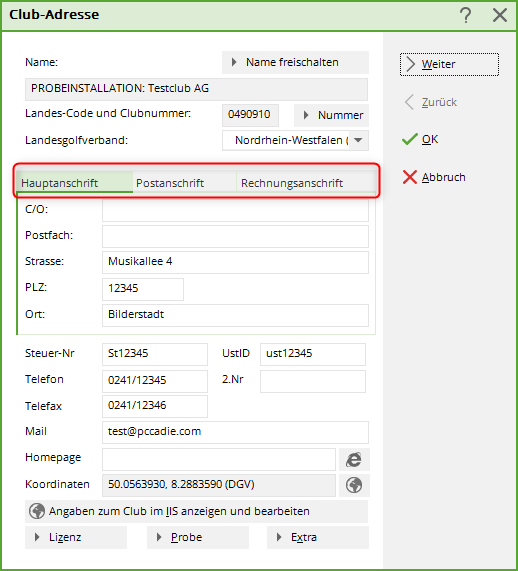
Task: Click into the Strasse input field
Action: (x=235, y=262)
